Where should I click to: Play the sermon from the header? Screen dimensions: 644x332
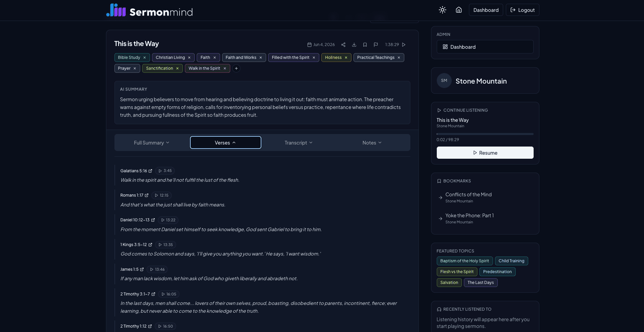[404, 45]
